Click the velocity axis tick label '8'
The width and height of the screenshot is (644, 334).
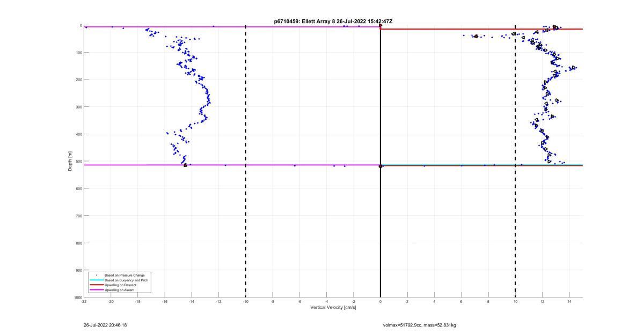pyautogui.click(x=488, y=302)
